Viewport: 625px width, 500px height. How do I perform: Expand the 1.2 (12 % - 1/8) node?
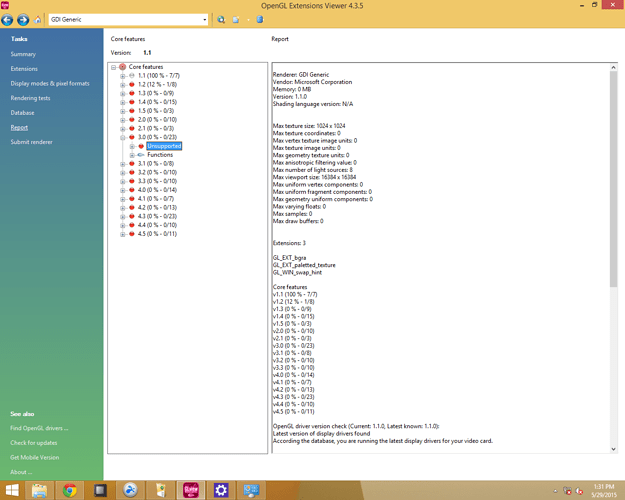(x=123, y=85)
